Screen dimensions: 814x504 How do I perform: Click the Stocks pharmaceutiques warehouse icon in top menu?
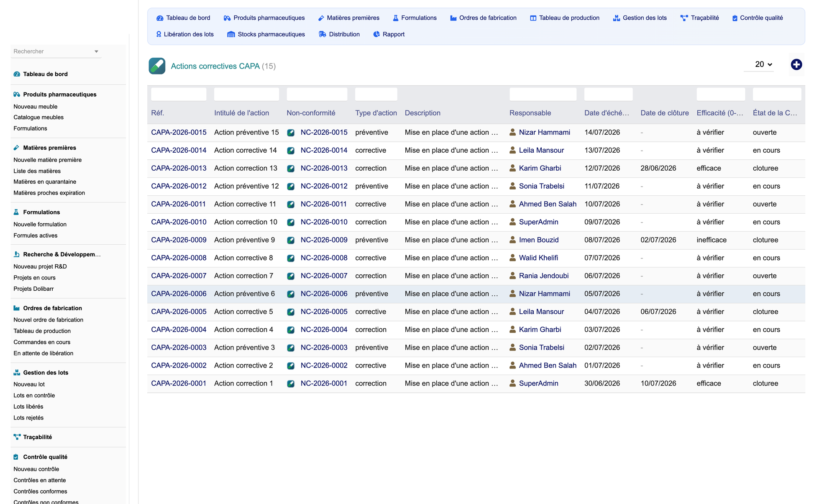click(231, 34)
